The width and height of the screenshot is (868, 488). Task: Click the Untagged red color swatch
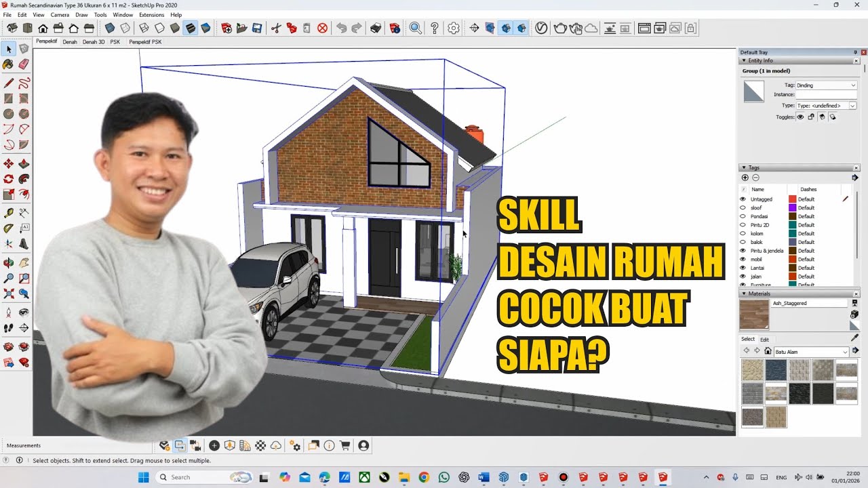(x=792, y=199)
